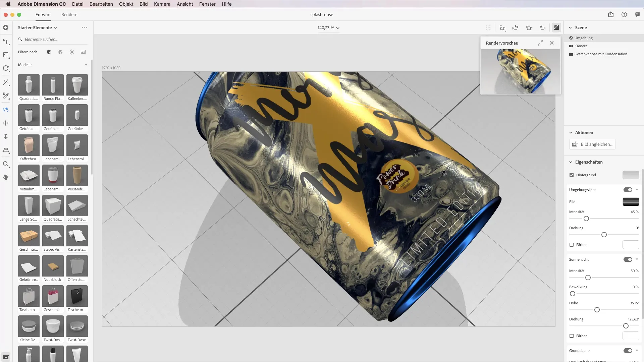Image resolution: width=644 pixels, height=362 pixels.
Task: Toggle the Grundebene switch
Action: 628,351
